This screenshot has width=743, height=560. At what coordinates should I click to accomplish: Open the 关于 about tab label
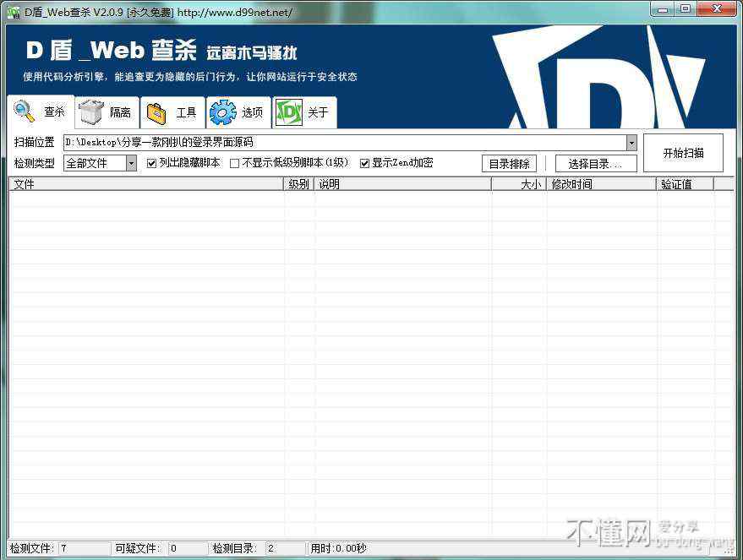pos(318,112)
